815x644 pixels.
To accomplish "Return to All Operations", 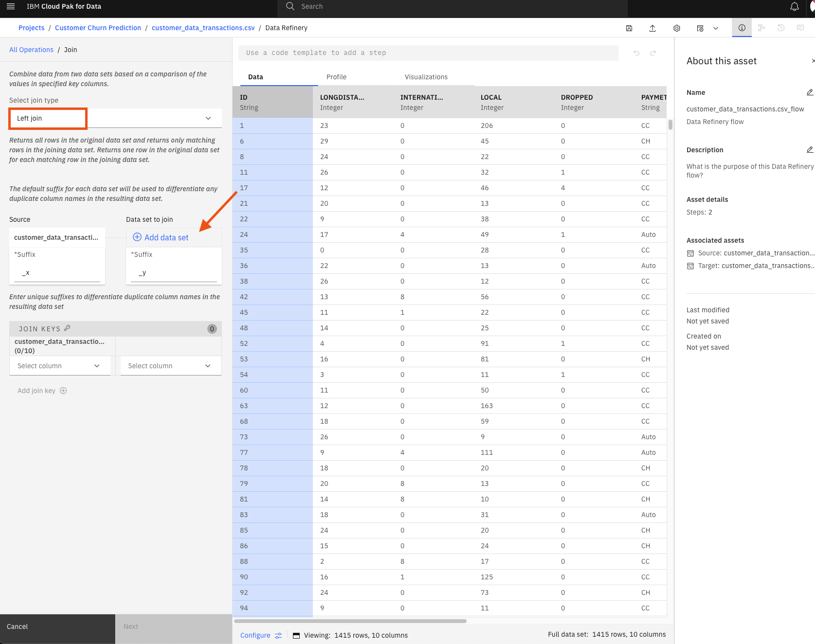I will point(31,50).
